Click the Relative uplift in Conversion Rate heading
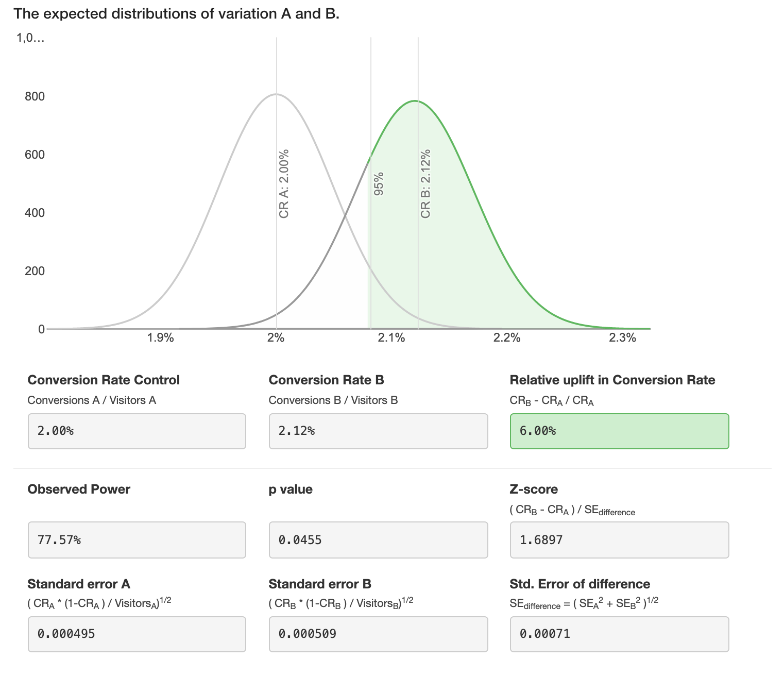This screenshot has height=676, width=784. click(x=612, y=380)
